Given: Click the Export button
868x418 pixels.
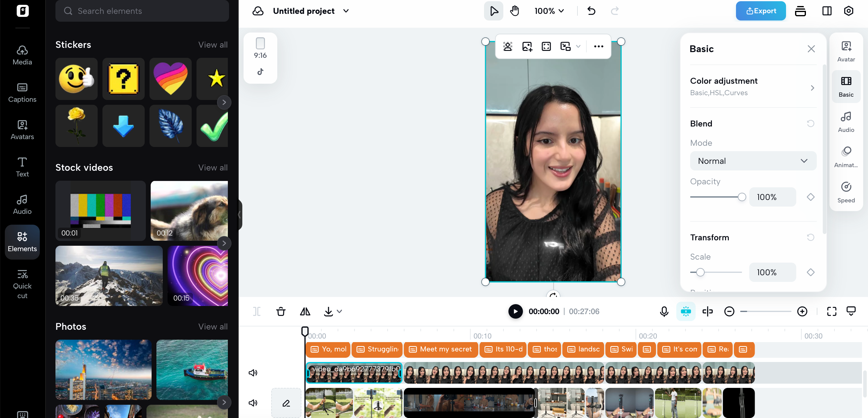Looking at the screenshot, I should (760, 11).
